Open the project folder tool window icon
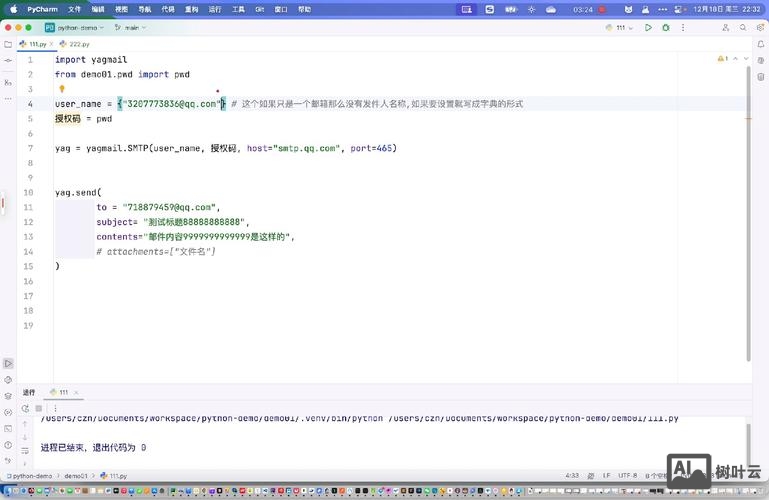Screen dimensions: 769x500 click(9, 45)
